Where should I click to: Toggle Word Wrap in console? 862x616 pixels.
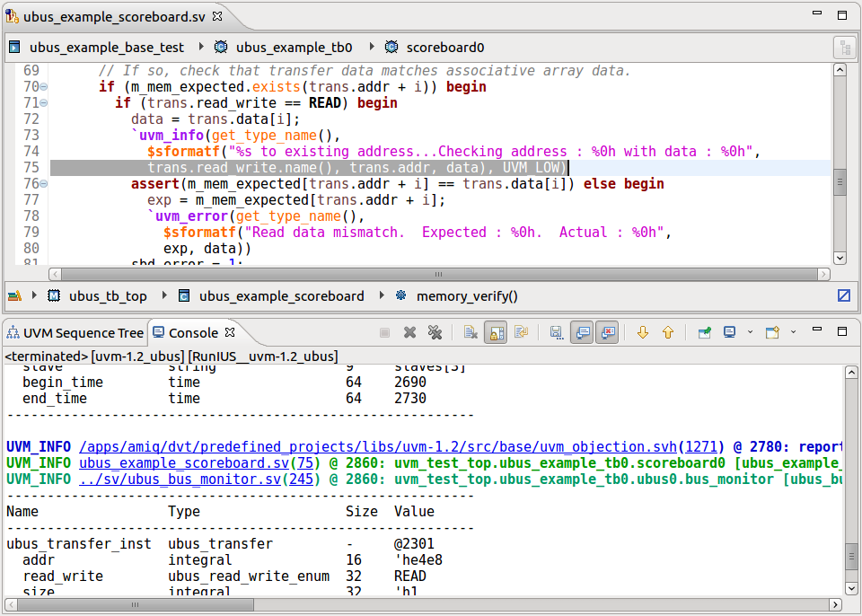click(x=520, y=332)
